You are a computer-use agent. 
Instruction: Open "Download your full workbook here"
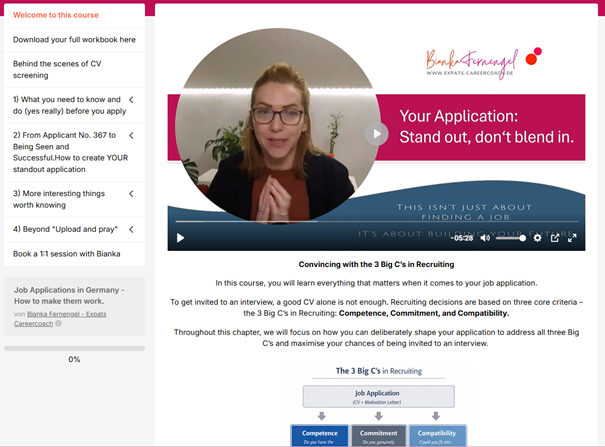(x=75, y=40)
